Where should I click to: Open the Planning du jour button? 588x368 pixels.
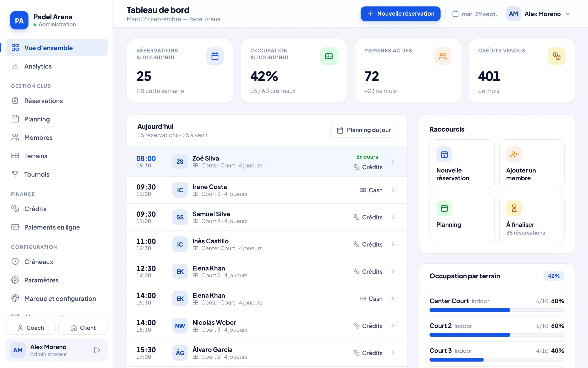click(x=364, y=130)
